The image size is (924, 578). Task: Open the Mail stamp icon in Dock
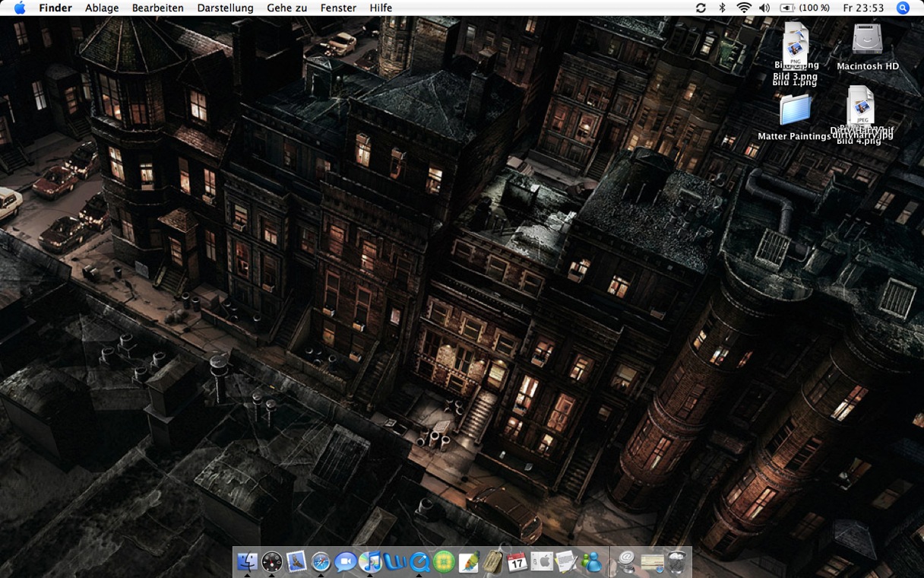click(x=296, y=561)
